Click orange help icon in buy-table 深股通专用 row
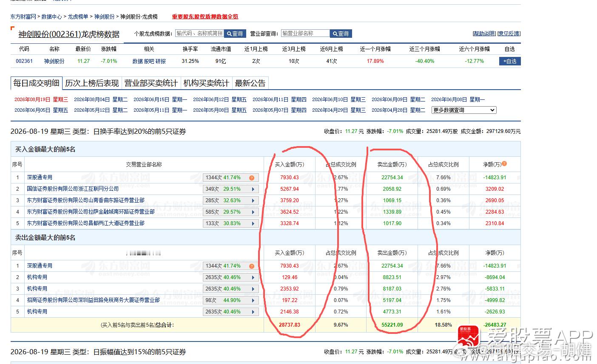The width and height of the screenshot is (597, 364). [x=252, y=178]
